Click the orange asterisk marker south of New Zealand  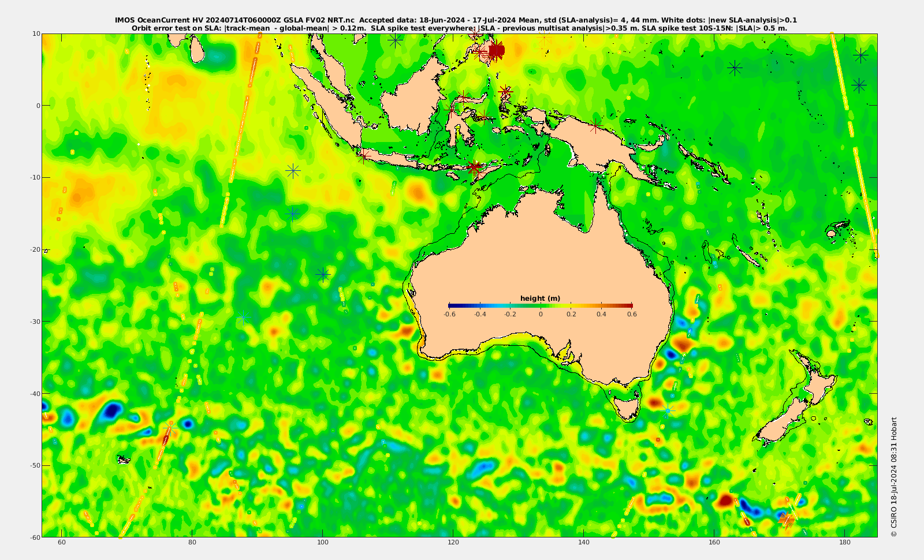(787, 520)
